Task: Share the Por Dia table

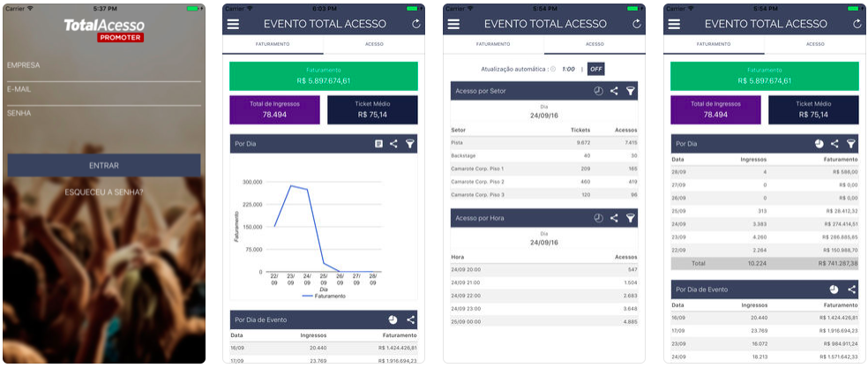Action: tap(834, 144)
